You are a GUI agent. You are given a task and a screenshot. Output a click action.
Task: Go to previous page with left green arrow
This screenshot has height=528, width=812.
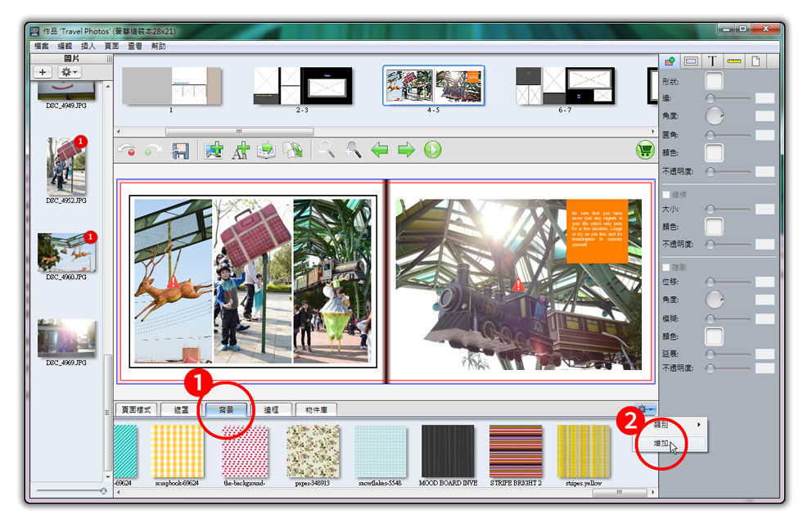pos(379,150)
